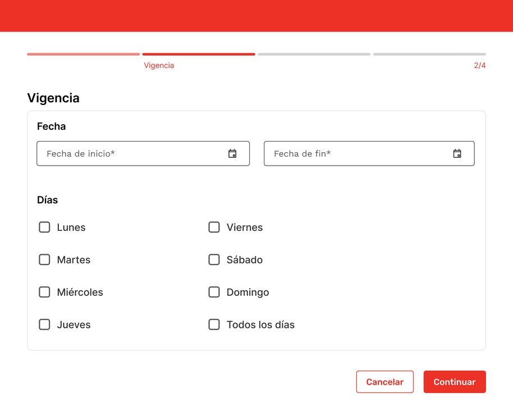The width and height of the screenshot is (513, 420).
Task: Click the 2/4 step counter
Action: pyautogui.click(x=480, y=66)
